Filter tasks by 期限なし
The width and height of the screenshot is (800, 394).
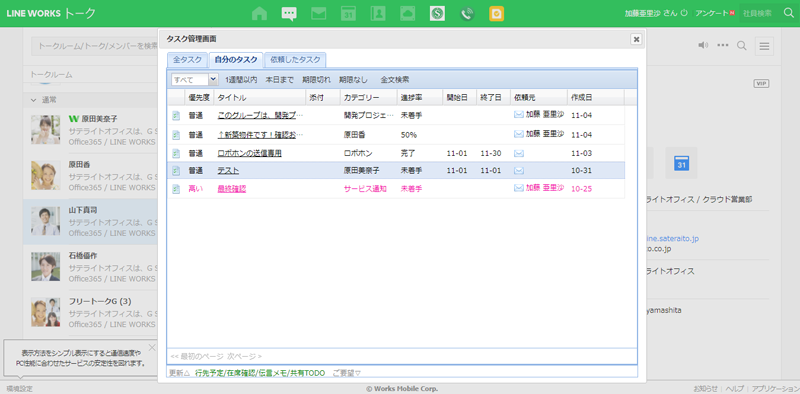tap(353, 80)
